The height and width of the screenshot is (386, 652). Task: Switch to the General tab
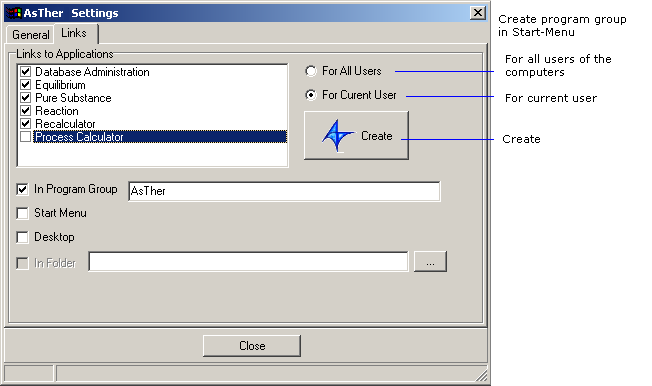click(30, 35)
